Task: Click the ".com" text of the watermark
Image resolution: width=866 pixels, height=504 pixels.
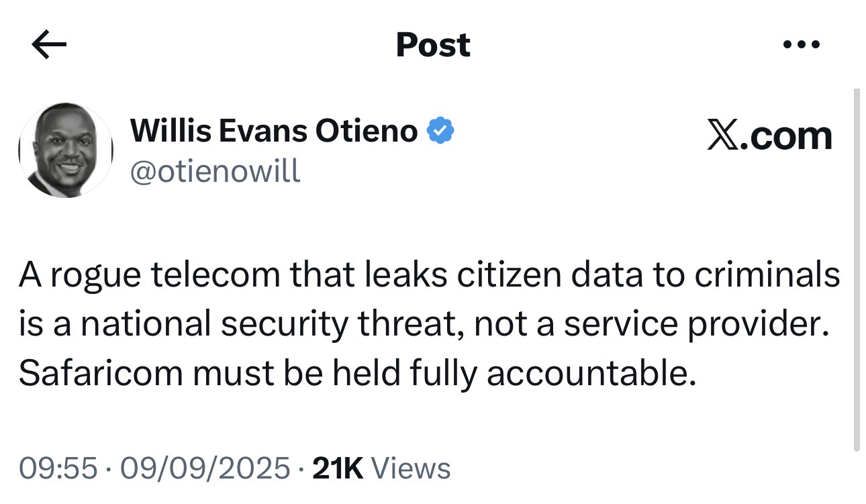Action: 786,136
